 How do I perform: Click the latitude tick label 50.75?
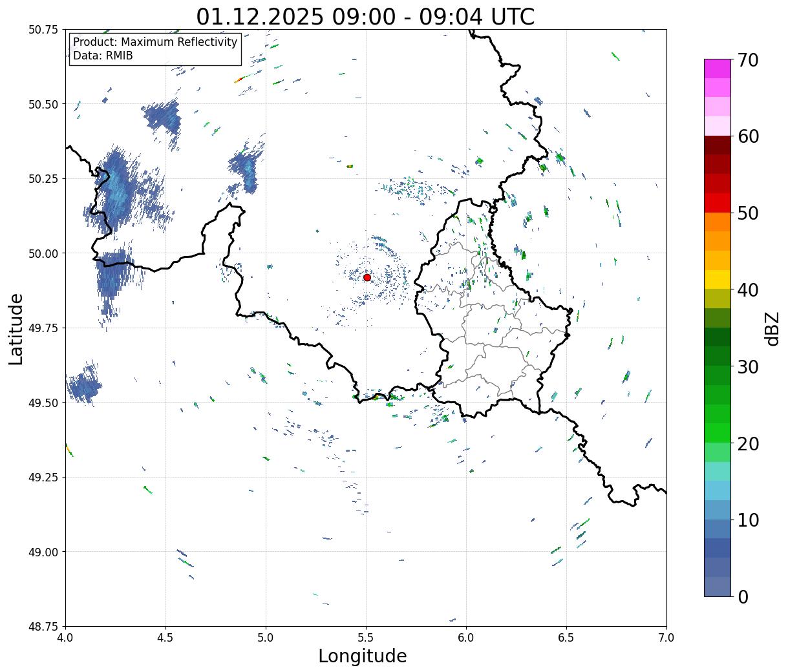[43, 30]
